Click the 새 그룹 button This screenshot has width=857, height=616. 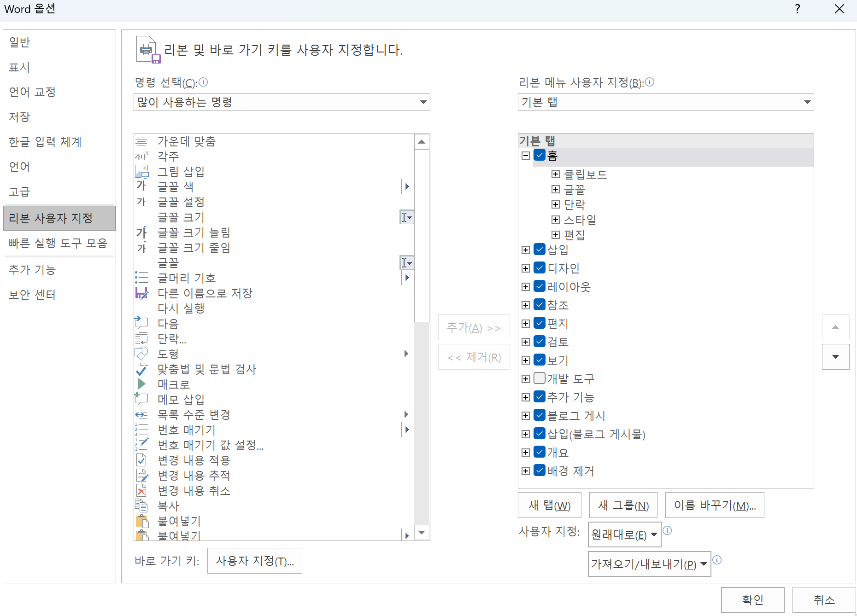pyautogui.click(x=623, y=505)
